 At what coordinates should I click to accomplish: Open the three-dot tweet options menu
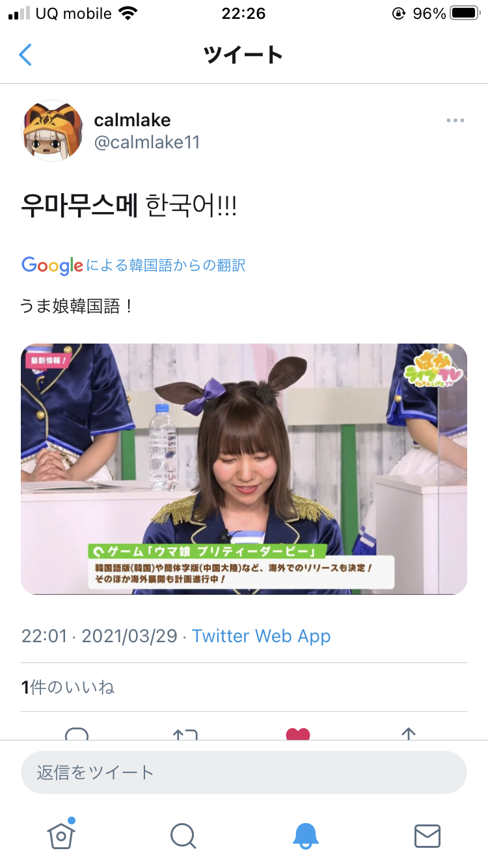pos(455,120)
